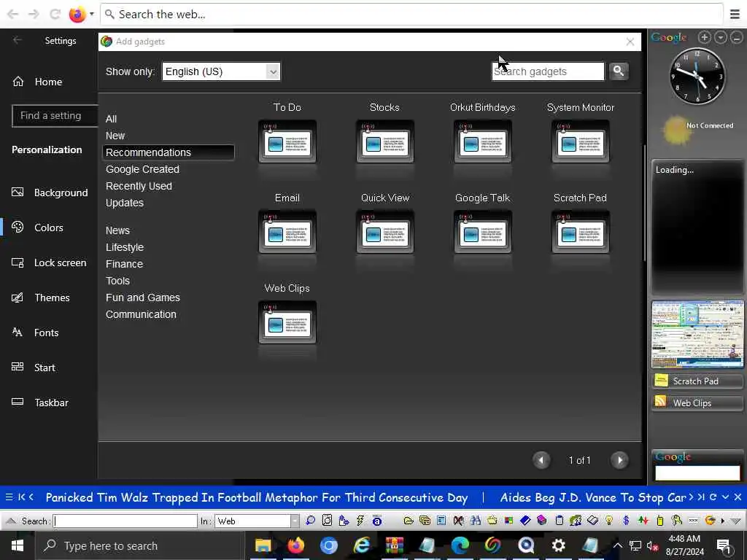
Task: Select the Stocks gadget icon
Action: point(385,141)
